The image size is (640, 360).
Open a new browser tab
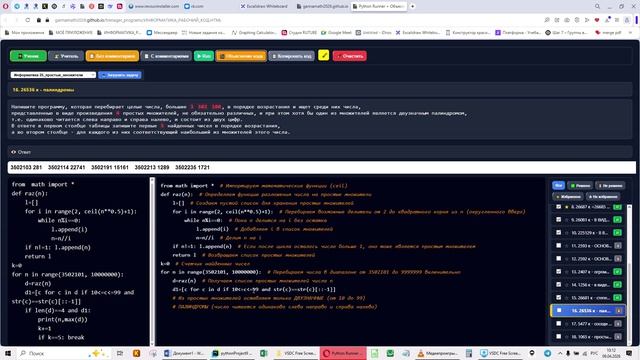click(x=412, y=6)
